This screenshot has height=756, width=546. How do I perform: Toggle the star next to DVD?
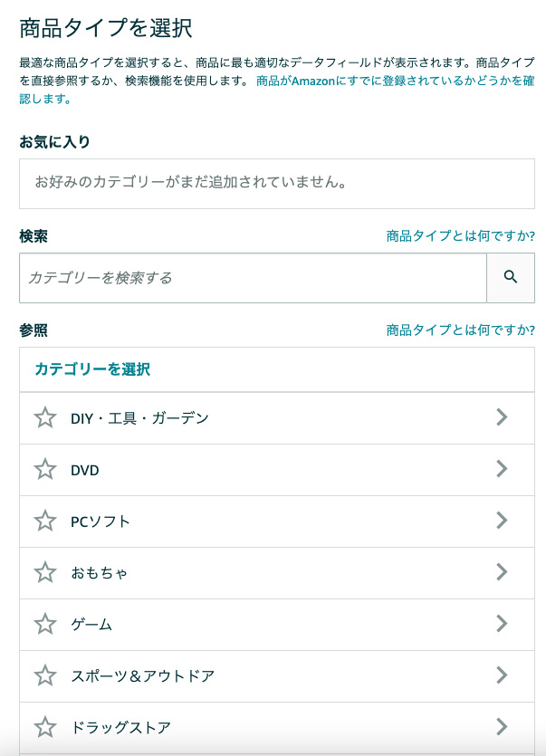[x=45, y=469]
